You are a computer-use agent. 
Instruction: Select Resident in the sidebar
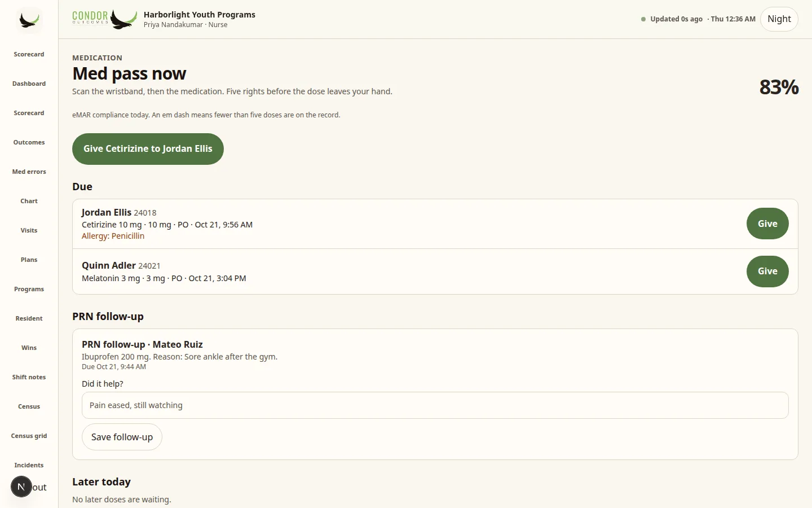[x=29, y=318]
